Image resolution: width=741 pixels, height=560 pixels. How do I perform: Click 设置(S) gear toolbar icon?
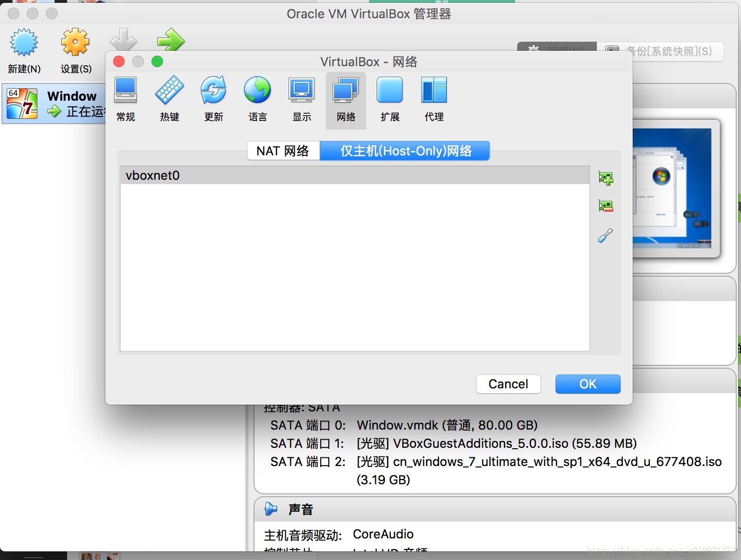[x=76, y=51]
